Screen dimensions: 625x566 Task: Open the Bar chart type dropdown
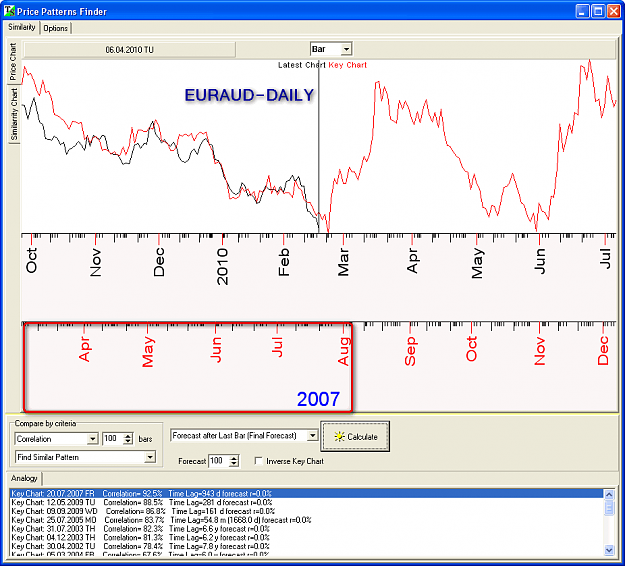pyautogui.click(x=346, y=49)
